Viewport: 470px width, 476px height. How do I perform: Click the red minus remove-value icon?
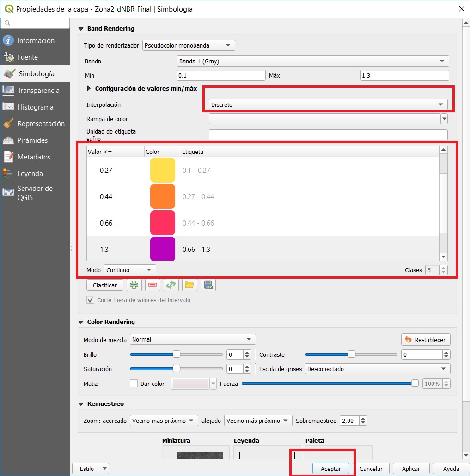point(153,285)
